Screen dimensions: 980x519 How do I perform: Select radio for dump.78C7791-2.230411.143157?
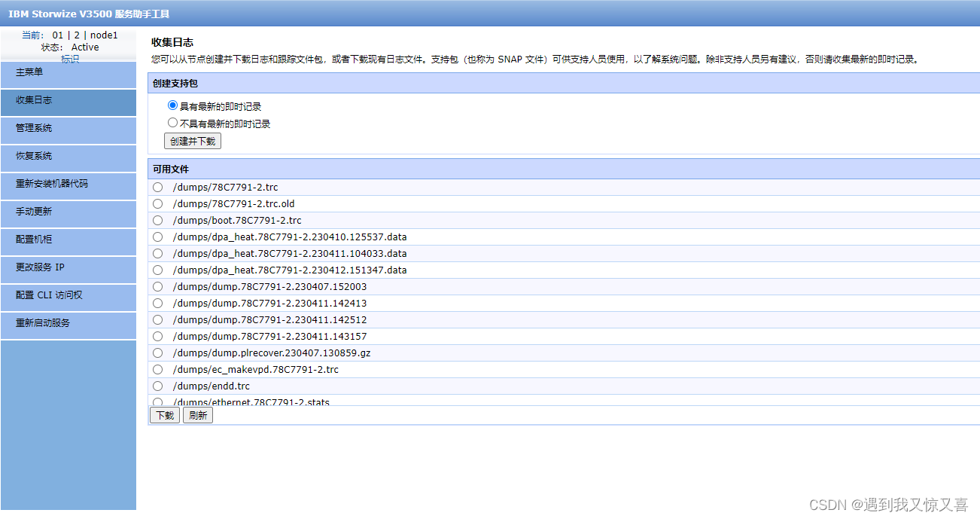[157, 336]
